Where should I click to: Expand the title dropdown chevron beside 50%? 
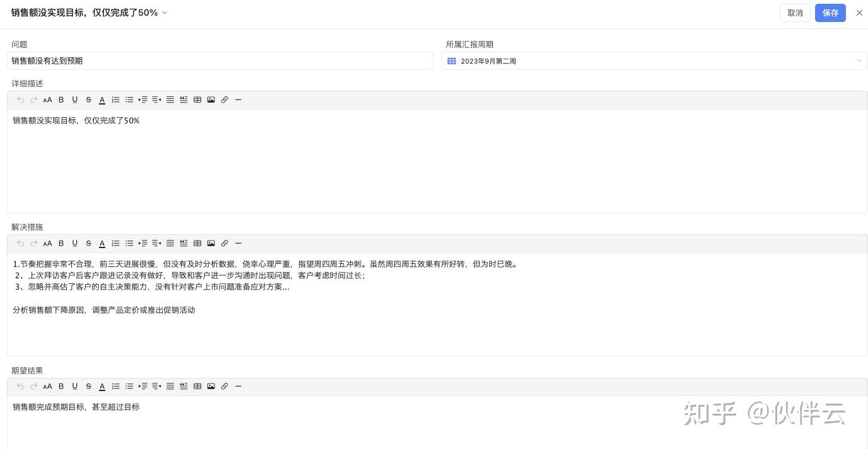tap(165, 13)
